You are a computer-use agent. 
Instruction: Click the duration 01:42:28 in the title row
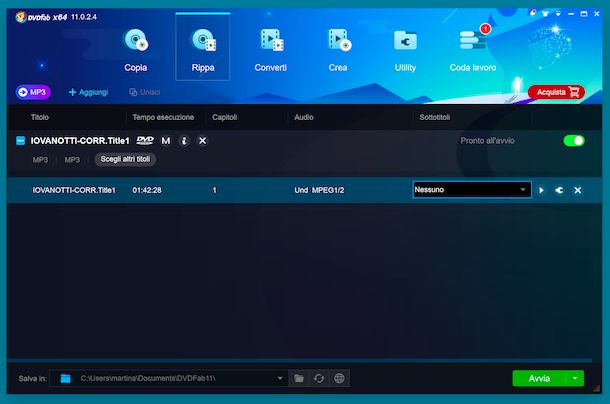147,190
